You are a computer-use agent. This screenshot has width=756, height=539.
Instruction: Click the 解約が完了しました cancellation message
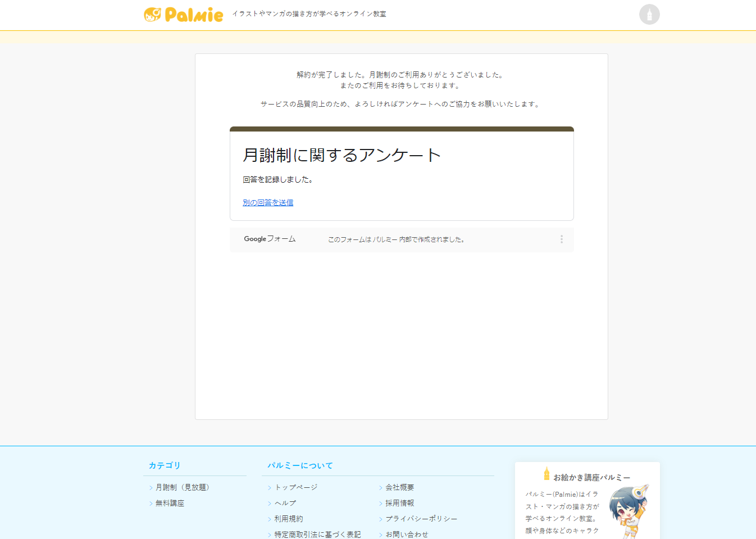tap(401, 75)
